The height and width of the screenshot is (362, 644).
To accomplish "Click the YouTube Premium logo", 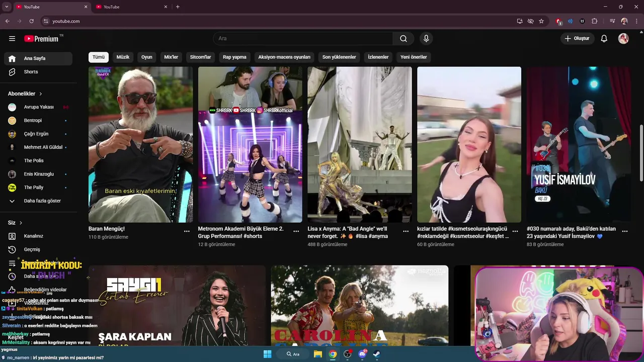I will (41, 39).
